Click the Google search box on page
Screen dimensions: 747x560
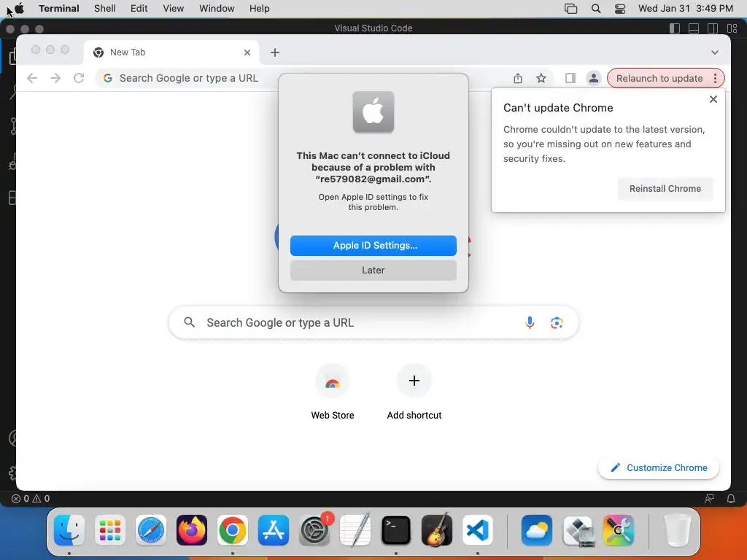(x=373, y=322)
